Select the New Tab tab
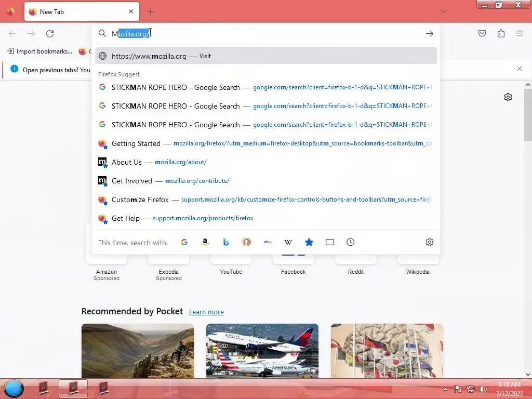The image size is (532, 399). coord(82,11)
